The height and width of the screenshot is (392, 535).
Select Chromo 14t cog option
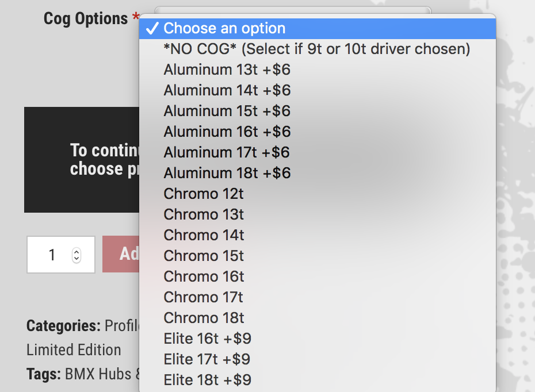click(204, 235)
